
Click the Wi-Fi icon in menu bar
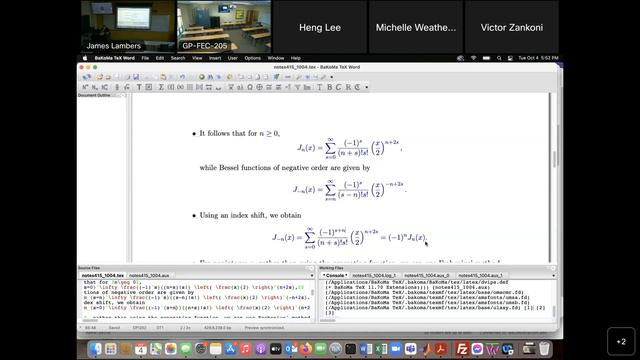coord(473,58)
